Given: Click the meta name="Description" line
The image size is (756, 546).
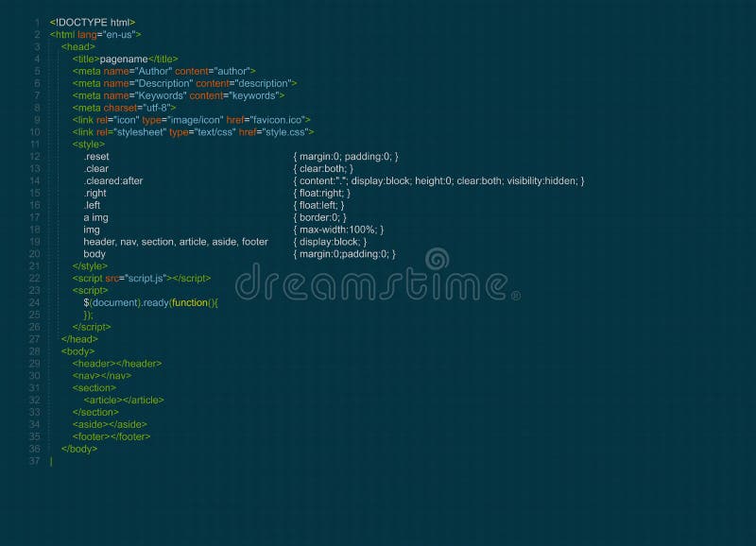Looking at the screenshot, I should click(184, 83).
